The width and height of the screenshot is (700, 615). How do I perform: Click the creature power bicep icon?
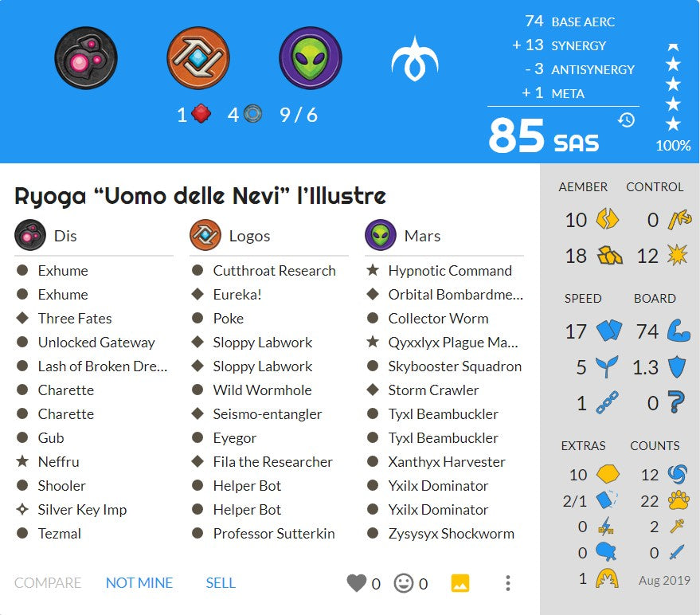tap(678, 331)
